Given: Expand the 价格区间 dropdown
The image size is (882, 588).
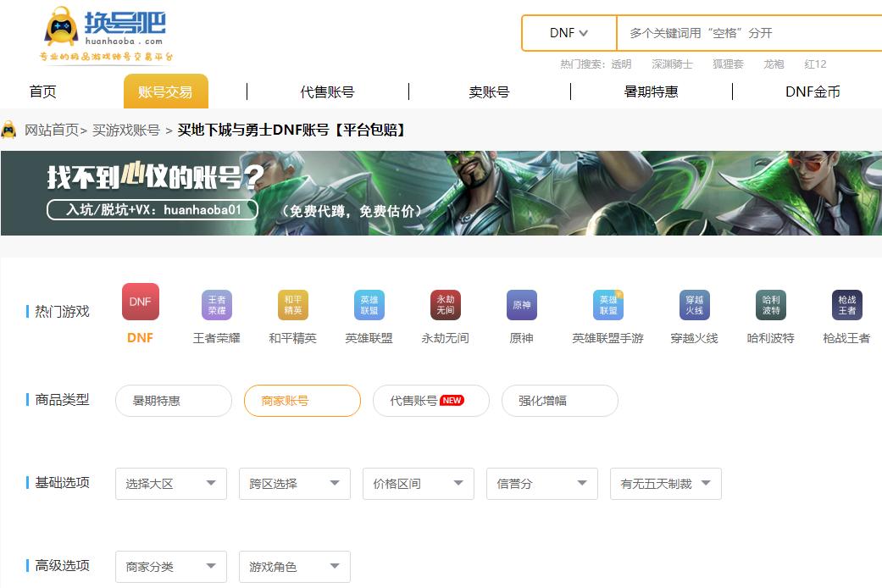Looking at the screenshot, I should coord(418,483).
